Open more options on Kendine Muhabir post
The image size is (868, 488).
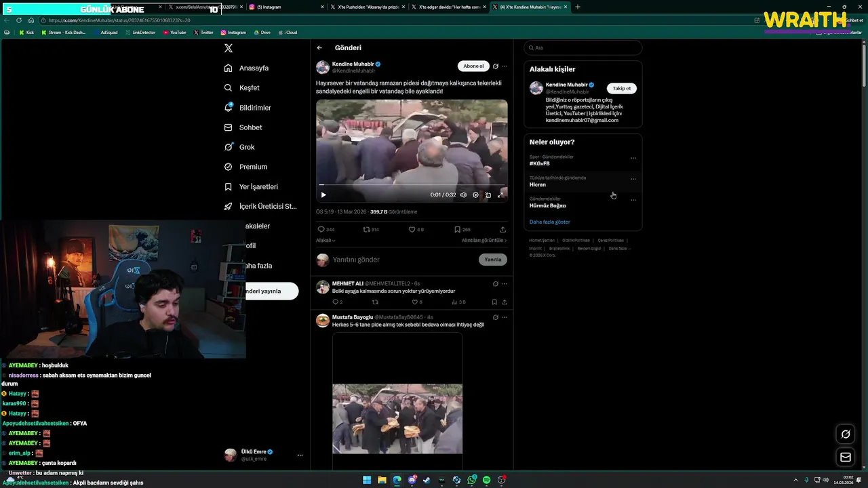(505, 66)
